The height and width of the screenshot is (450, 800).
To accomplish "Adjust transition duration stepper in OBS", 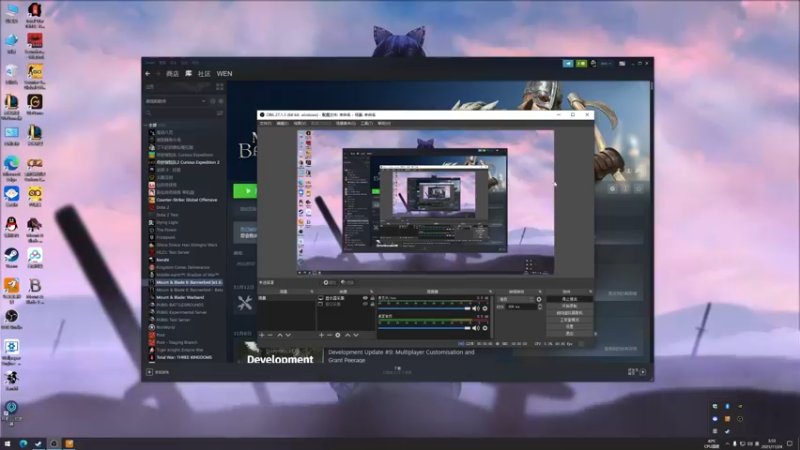I will (x=540, y=307).
